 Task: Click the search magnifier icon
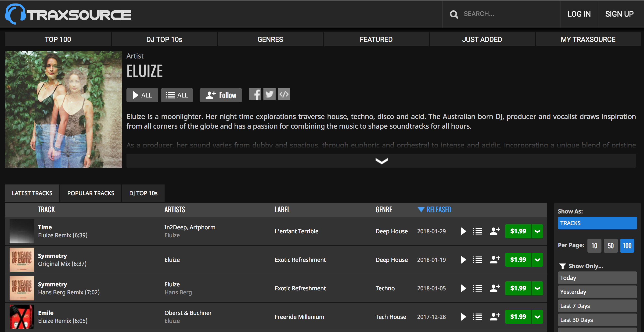point(454,14)
